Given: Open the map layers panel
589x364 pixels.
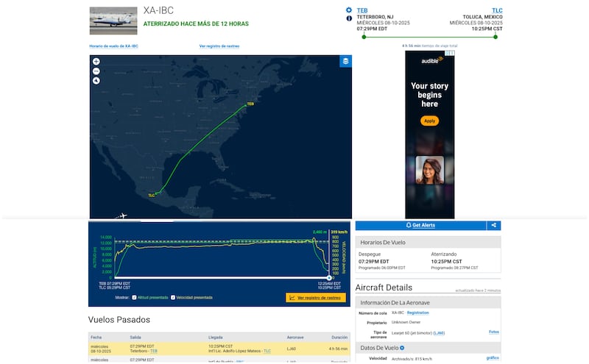Looking at the screenshot, I should [x=345, y=61].
